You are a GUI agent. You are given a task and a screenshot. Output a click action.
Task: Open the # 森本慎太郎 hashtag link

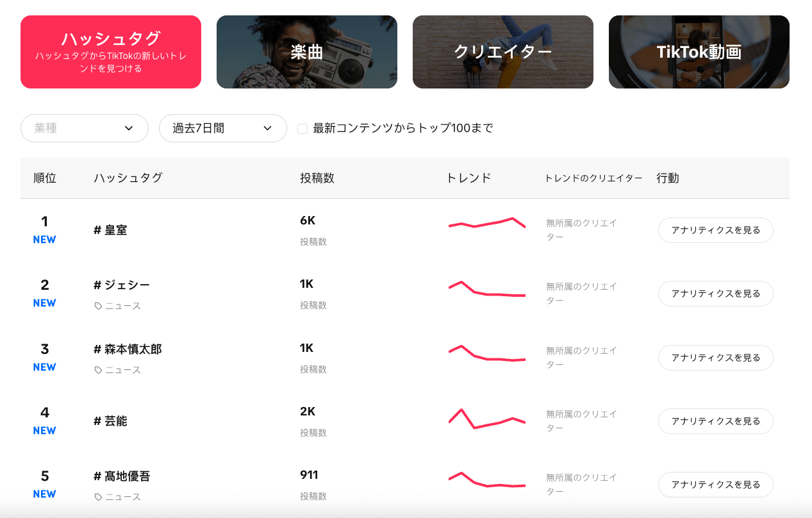tap(128, 349)
